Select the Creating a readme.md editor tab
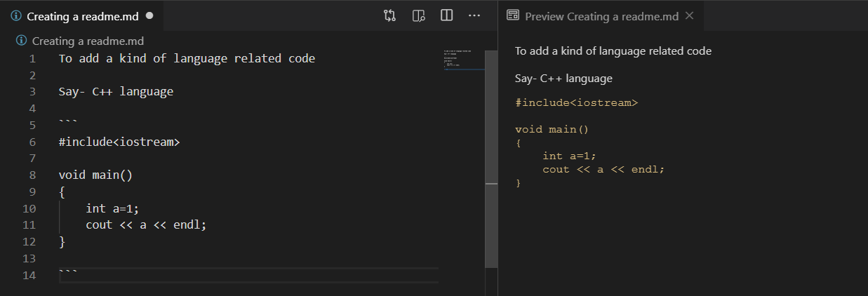This screenshot has width=868, height=296. tap(83, 16)
